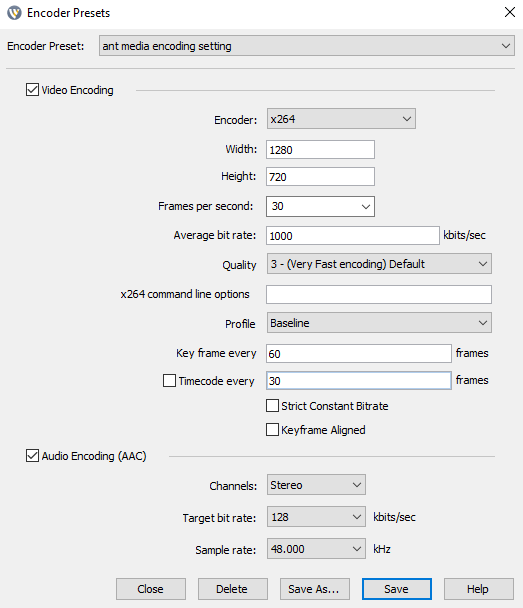Open the Sample rate dropdown
Screen dimensions: 523x608
click(316, 549)
